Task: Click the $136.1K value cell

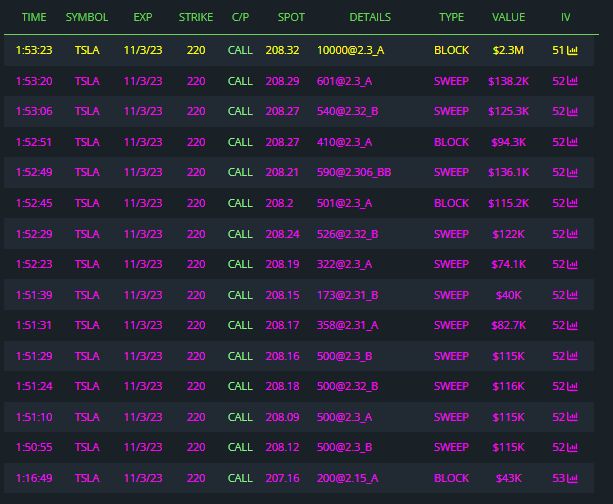Action: [508, 172]
